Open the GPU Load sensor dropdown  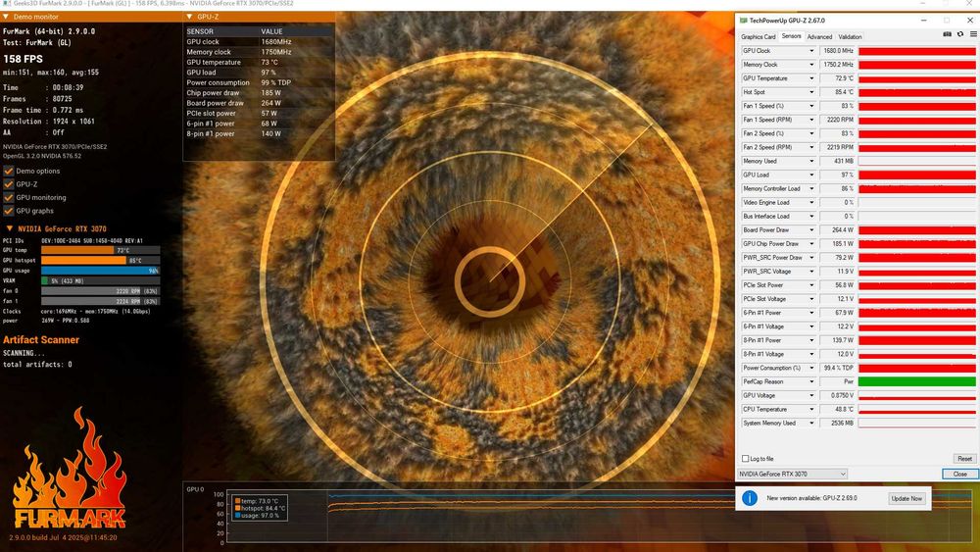tap(811, 175)
